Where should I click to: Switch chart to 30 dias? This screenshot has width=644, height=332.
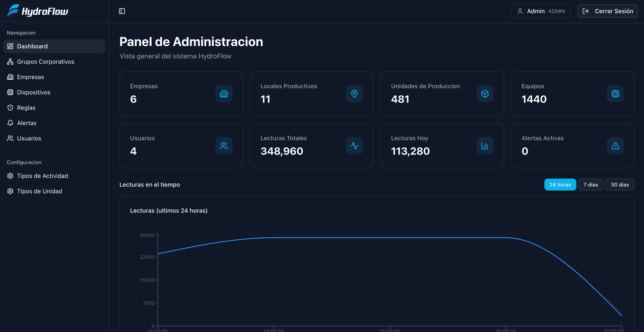[x=620, y=185]
